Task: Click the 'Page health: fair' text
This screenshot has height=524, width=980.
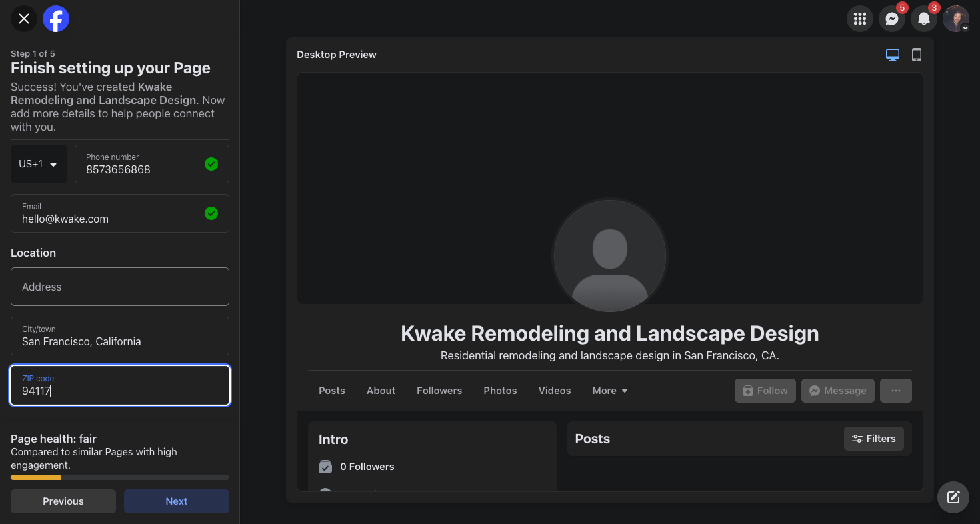Action: click(53, 439)
